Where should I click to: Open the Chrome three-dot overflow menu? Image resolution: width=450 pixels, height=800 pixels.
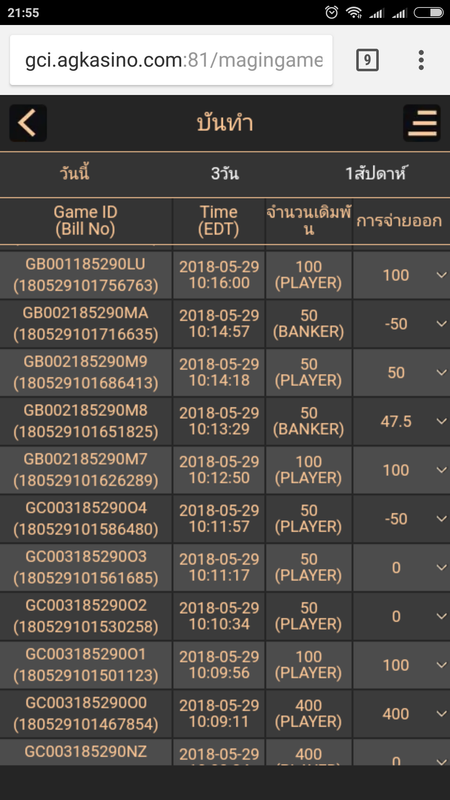[x=421, y=60]
